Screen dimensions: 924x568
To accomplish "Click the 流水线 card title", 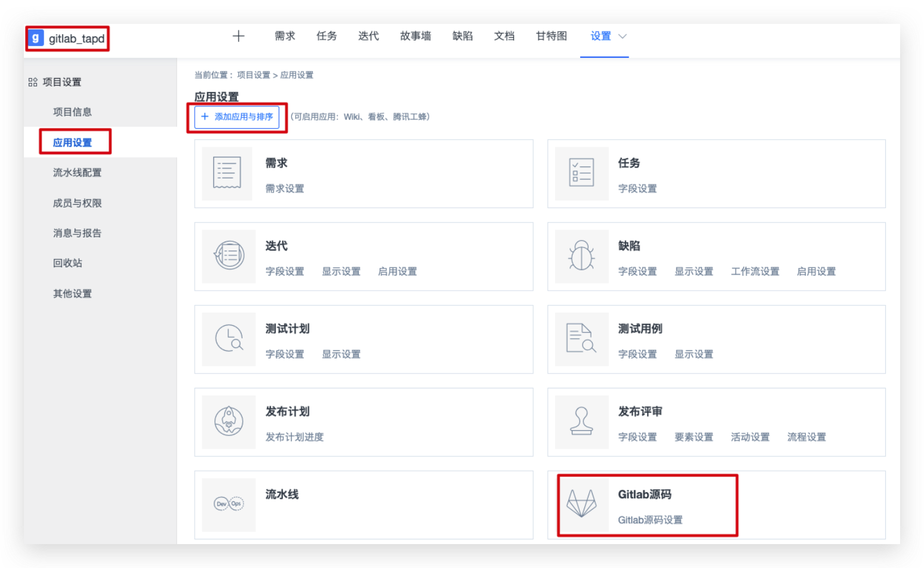I will point(282,495).
